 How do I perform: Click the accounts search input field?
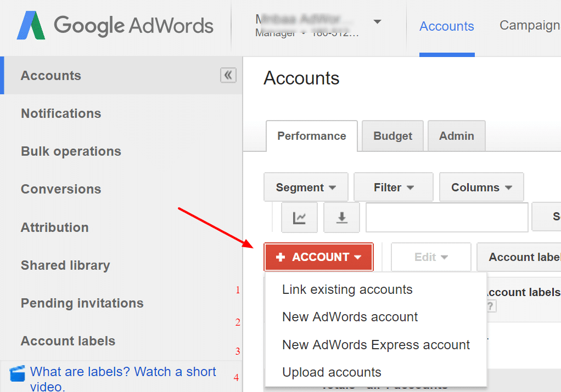tap(446, 217)
